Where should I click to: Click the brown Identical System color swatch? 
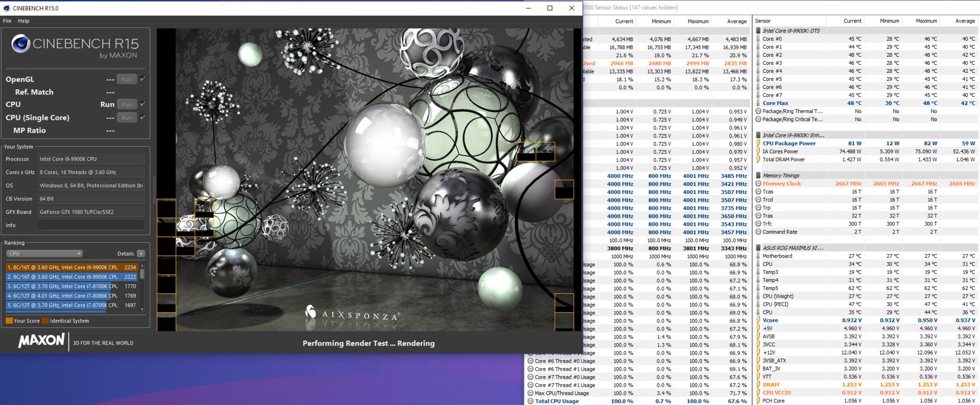coord(45,321)
